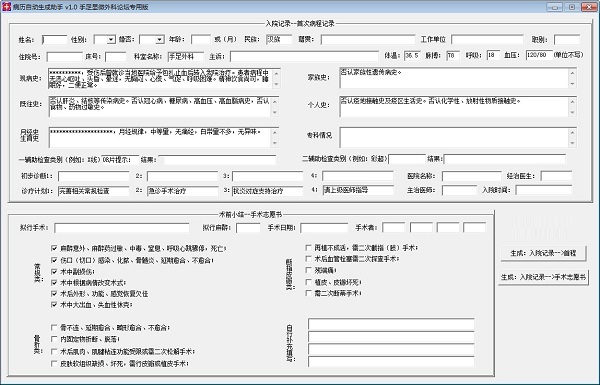
Task: Uncheck 术后外形、功能、感觉恢复欠佳
Action: point(54,294)
